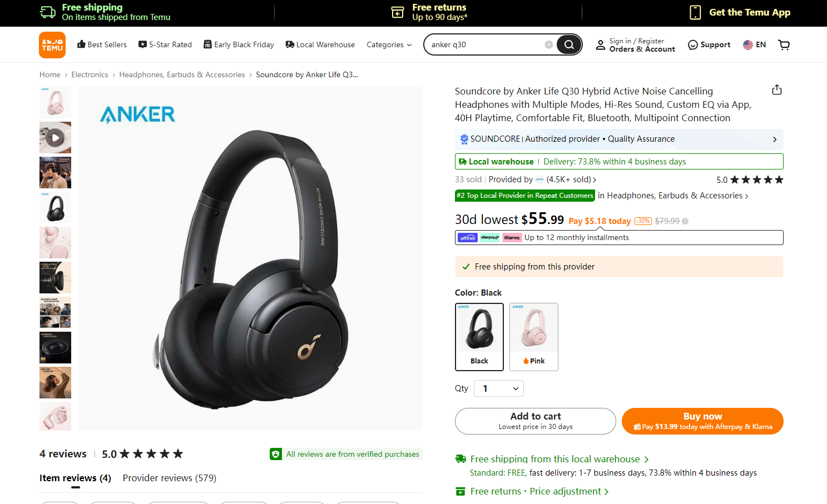Expand the Categories menu

(x=389, y=45)
